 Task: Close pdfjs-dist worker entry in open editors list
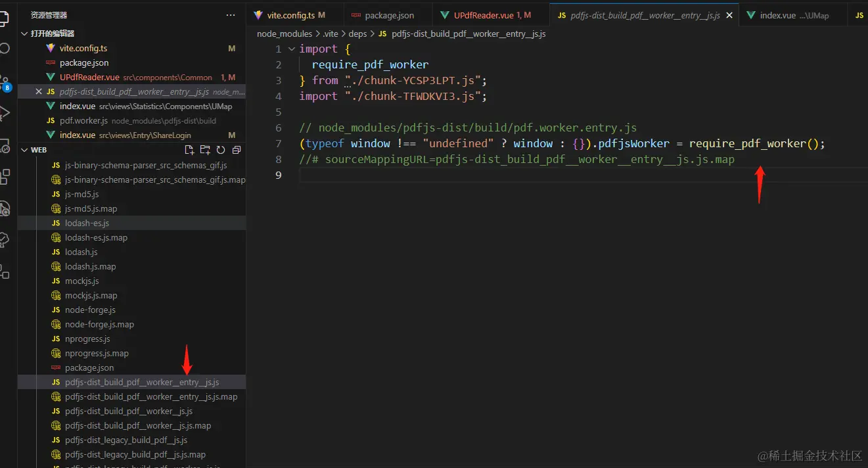(x=39, y=92)
